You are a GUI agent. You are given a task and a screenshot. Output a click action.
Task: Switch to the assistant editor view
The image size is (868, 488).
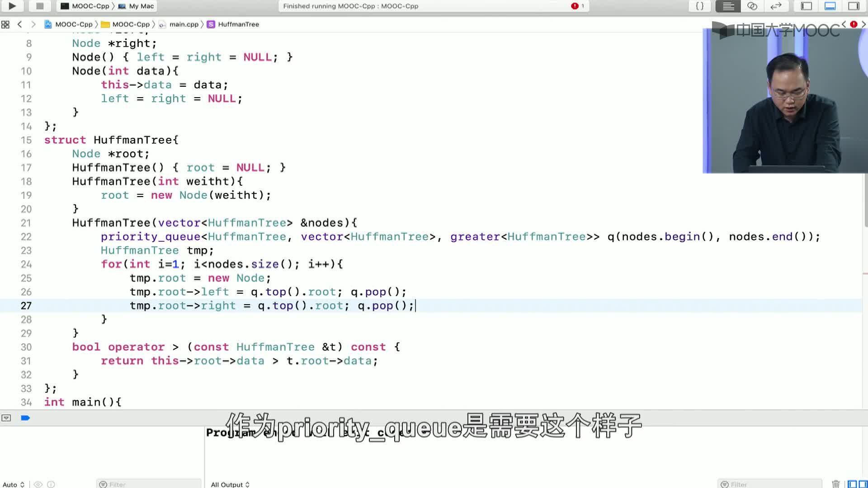click(752, 6)
